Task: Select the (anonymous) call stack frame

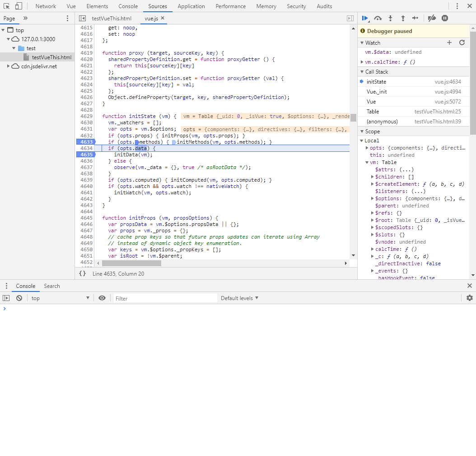Action: pos(414,122)
